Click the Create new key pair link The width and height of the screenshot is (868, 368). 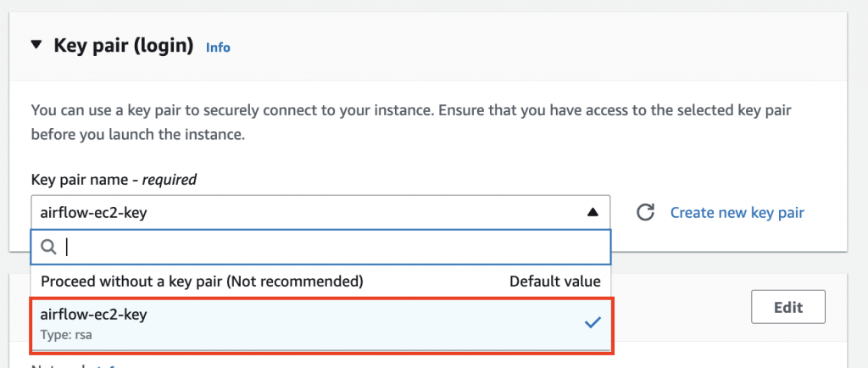pos(737,212)
